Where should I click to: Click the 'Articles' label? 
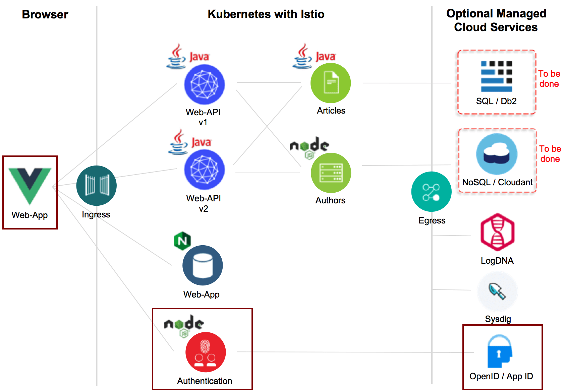click(331, 111)
